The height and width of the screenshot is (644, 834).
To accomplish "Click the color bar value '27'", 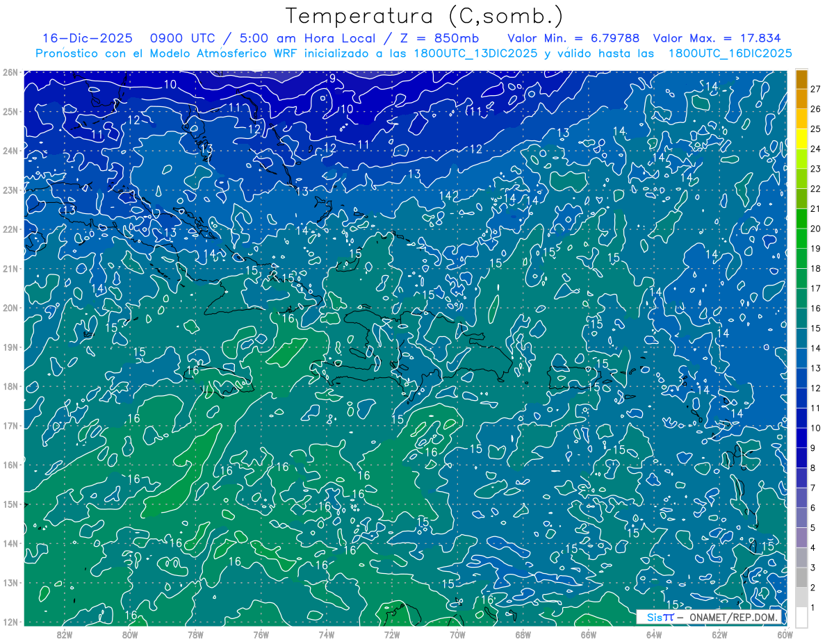I will (816, 89).
